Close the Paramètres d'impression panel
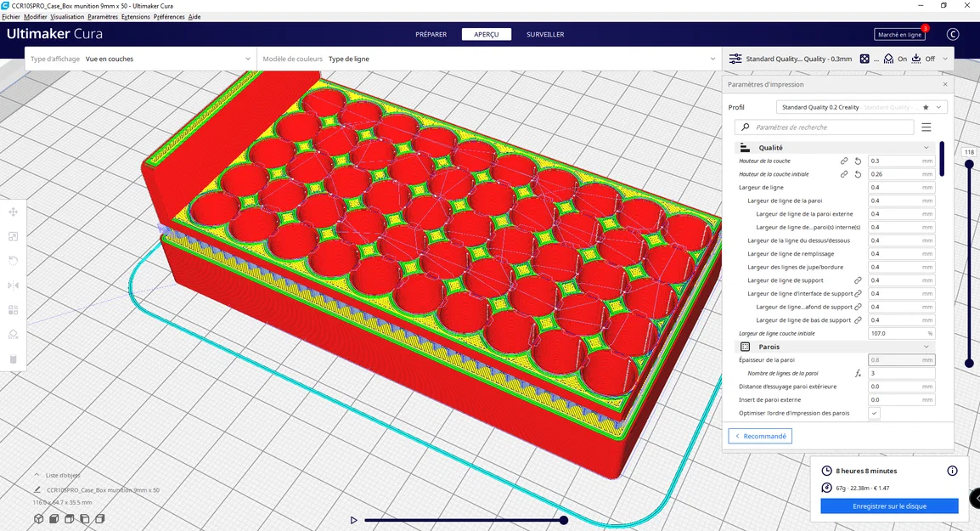Image resolution: width=980 pixels, height=531 pixels. pos(945,84)
